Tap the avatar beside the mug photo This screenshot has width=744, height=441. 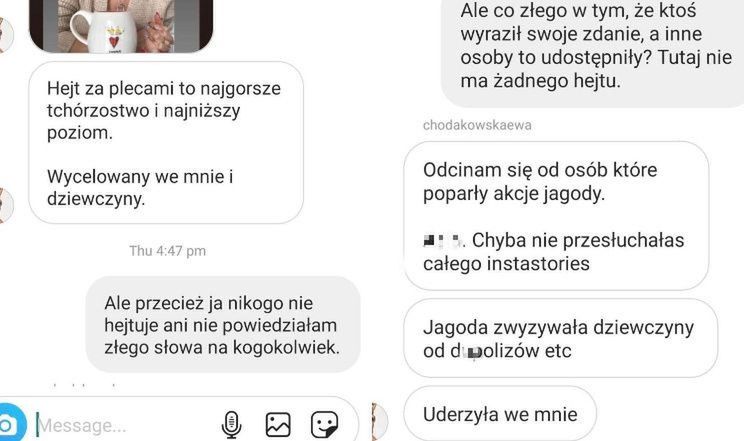(6, 34)
